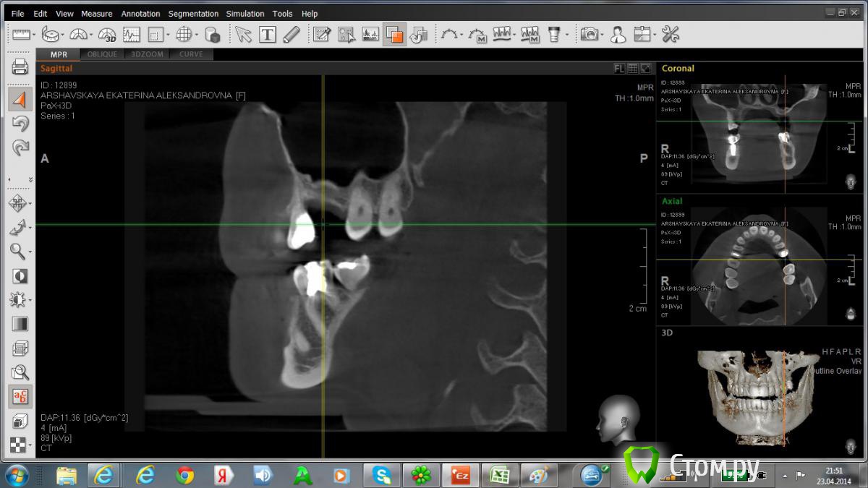Maximize the Sagittal view with expand button
This screenshot has width=868, height=488.
[x=646, y=69]
